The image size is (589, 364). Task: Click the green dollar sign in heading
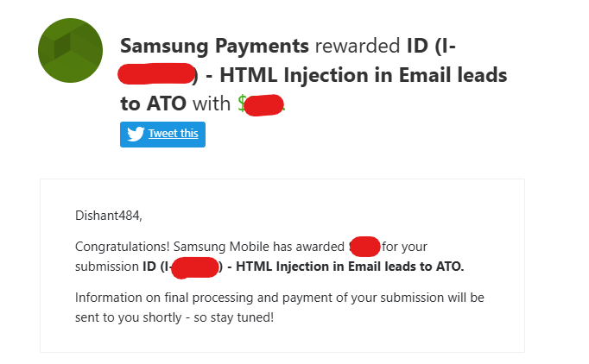[242, 104]
